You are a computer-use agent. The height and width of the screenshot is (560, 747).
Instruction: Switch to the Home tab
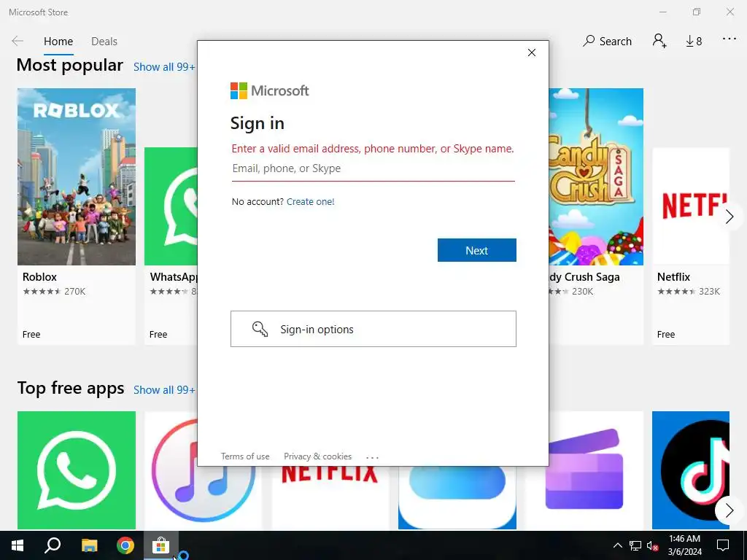pyautogui.click(x=58, y=42)
